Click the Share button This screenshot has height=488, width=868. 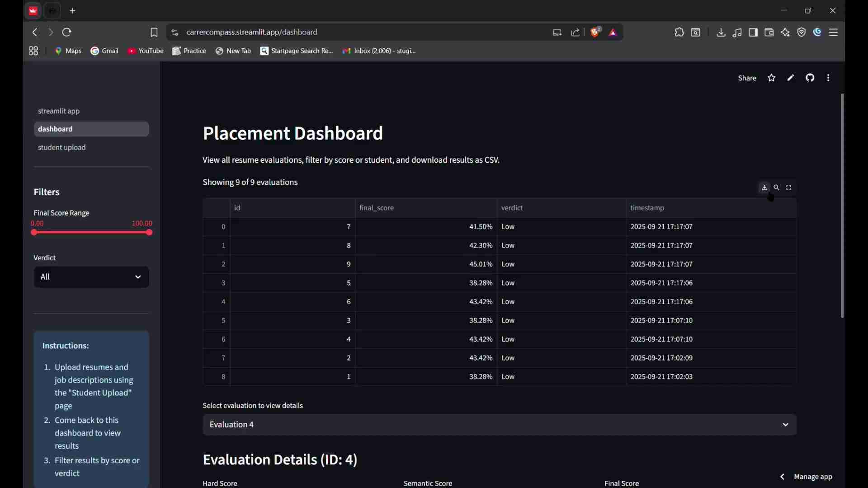747,78
